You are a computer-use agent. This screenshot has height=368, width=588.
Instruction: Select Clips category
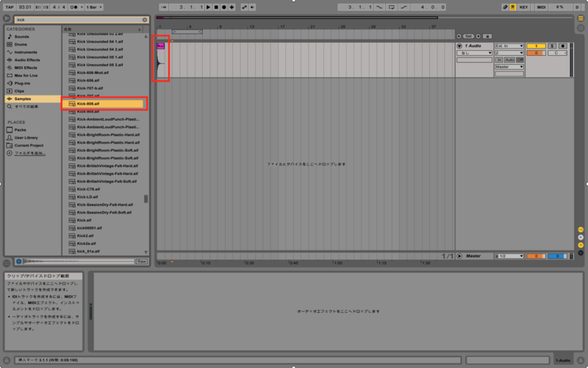[x=19, y=91]
